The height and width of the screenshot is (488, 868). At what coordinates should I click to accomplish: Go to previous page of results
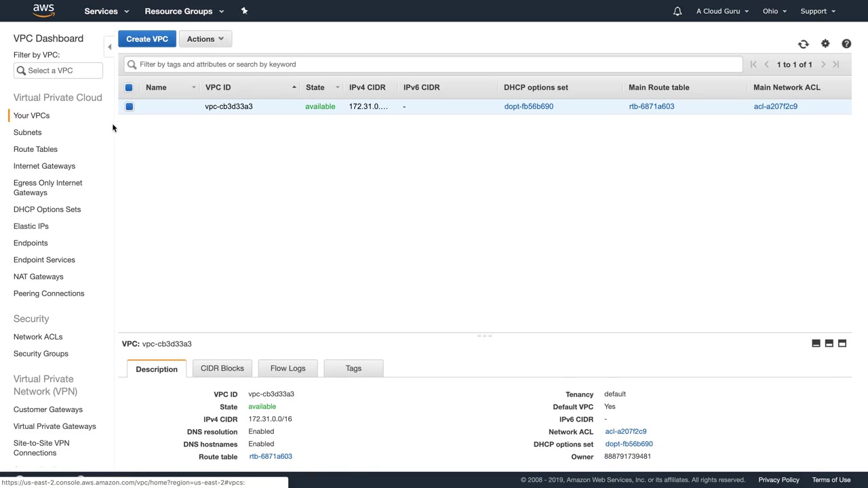(767, 64)
